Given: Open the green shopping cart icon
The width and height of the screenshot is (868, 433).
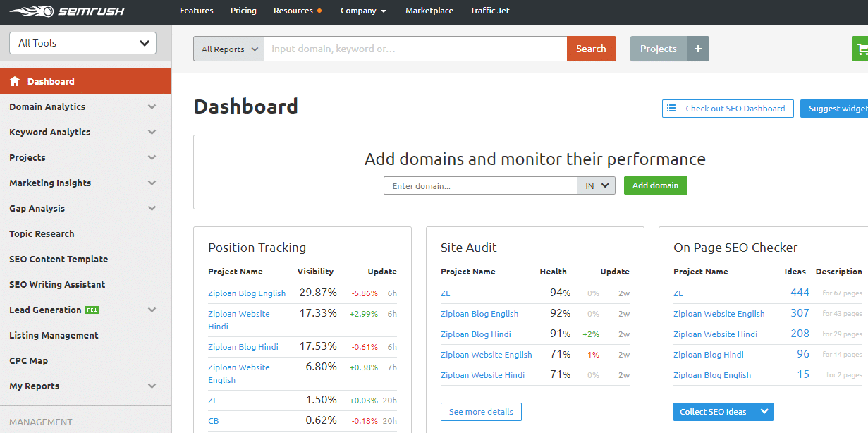Looking at the screenshot, I should [x=862, y=49].
